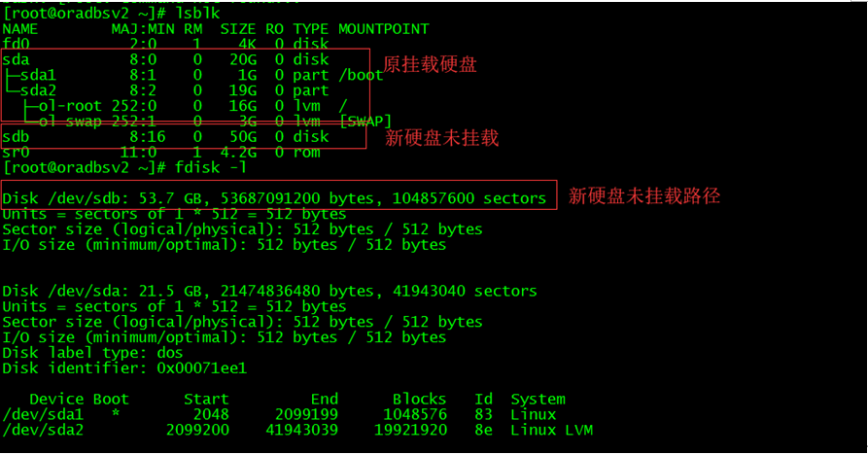Click the 'sr0' device name
The image size is (868, 455).
[16, 153]
